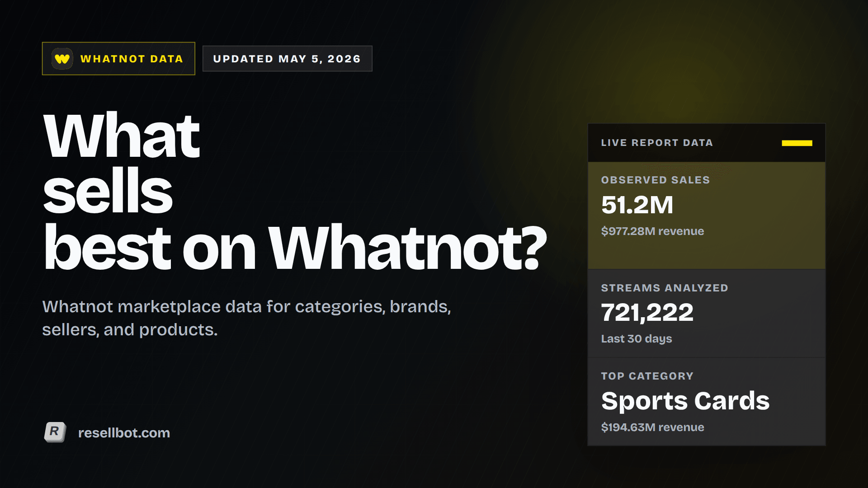The width and height of the screenshot is (868, 488).
Task: Click the LIVE REPORT DATA header
Action: pos(657,143)
